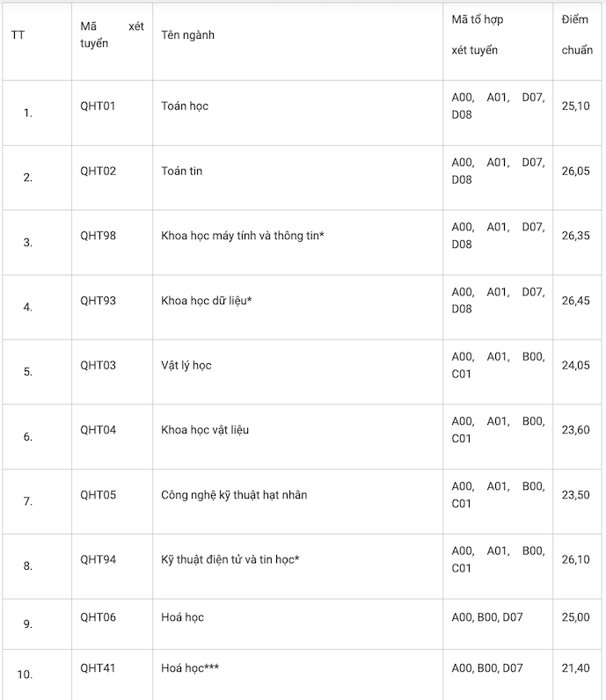Click "Công nghệ kỹ thuật hạt nhân"
Screen dimensions: 606x700
click(234, 495)
